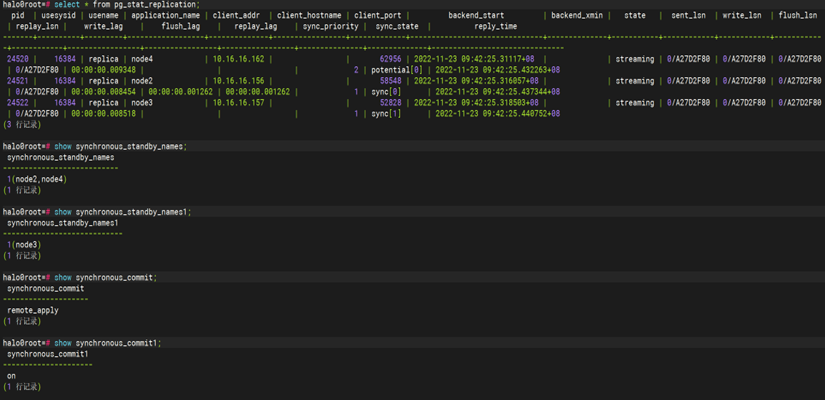Click the 'replay_lsn' column header

35,26
